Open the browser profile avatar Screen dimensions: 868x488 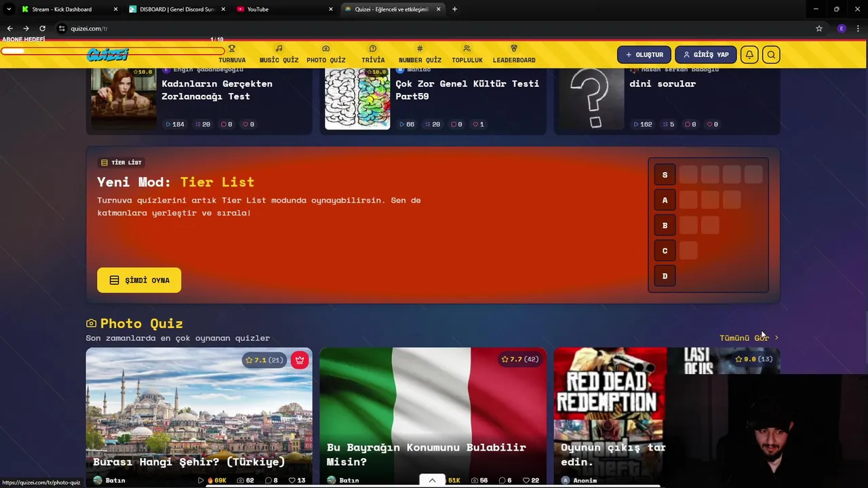[x=842, y=28]
